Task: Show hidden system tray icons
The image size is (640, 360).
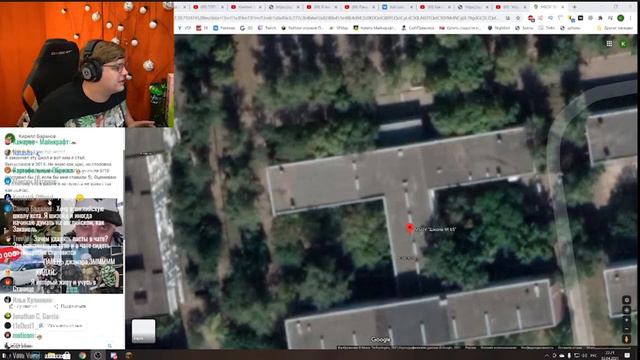Action: [547, 356]
